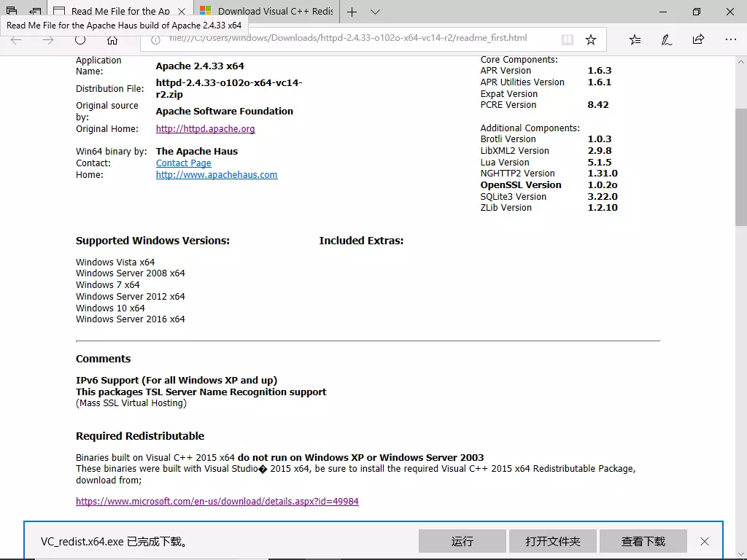Open the site information icon in address bar
Screen dimensions: 747x560
[155, 40]
